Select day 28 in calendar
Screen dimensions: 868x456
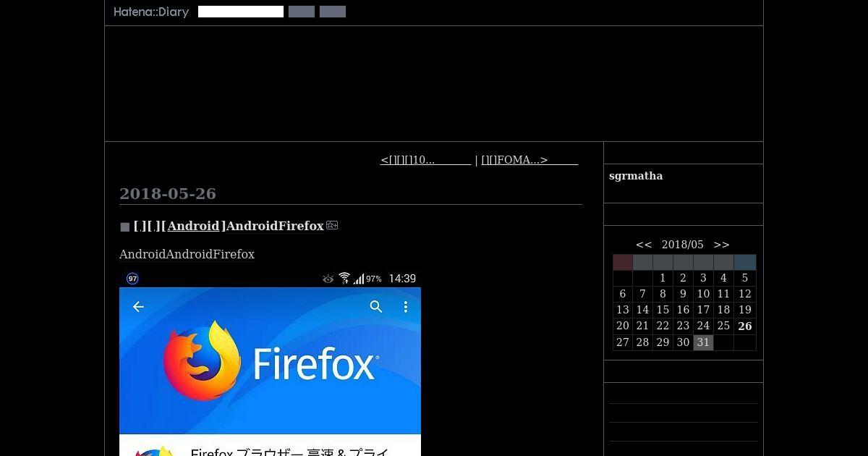pos(642,342)
